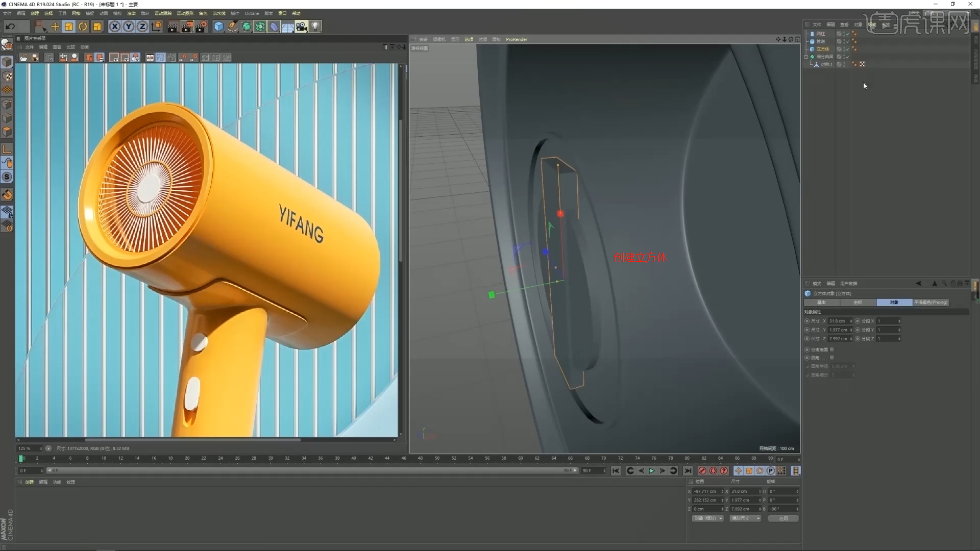Screen dimensions: 980x551
Task: Click 应用 apply button
Action: tap(783, 518)
